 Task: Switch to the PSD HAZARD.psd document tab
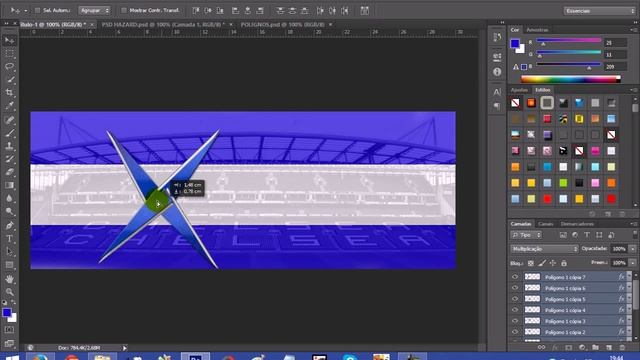(x=162, y=24)
